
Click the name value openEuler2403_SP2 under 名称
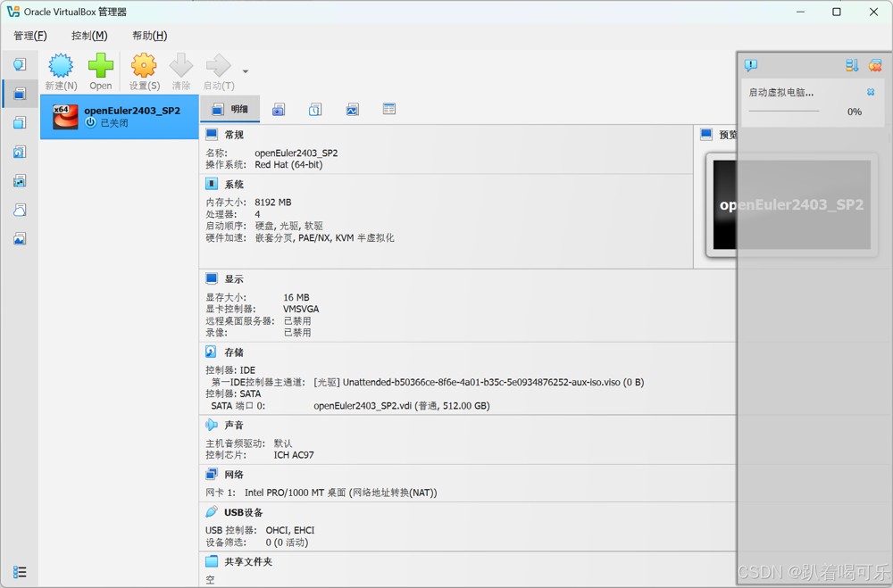point(296,153)
